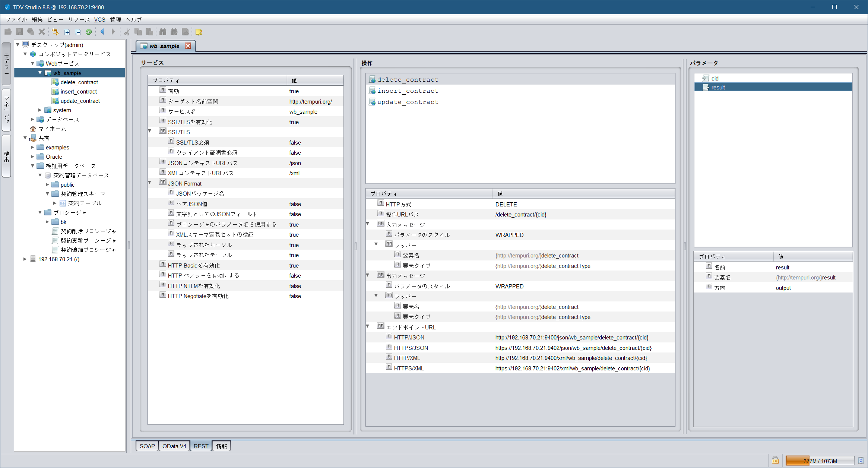Close the wb_sample editor tab

point(188,46)
